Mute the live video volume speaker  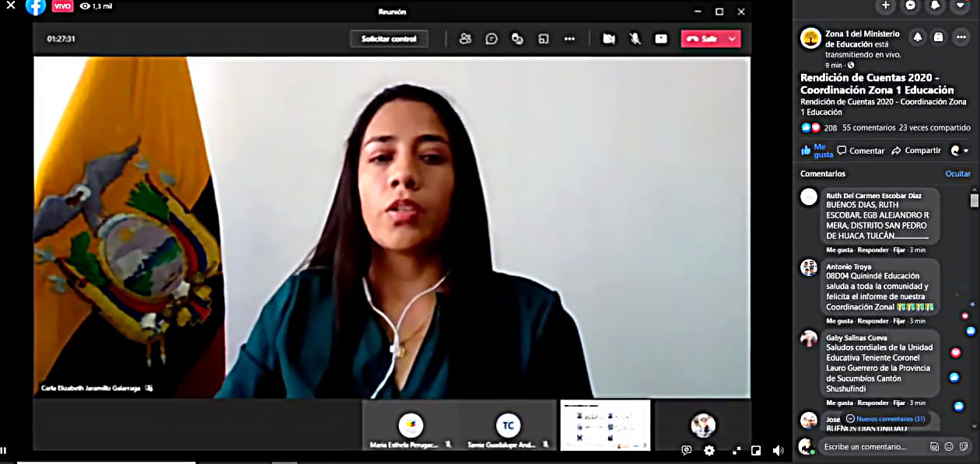point(778,450)
